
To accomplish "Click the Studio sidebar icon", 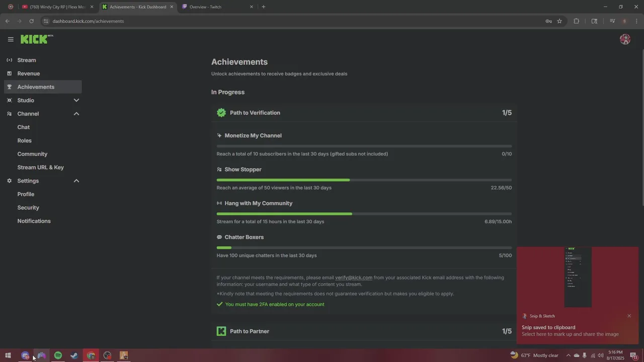I will pos(9,101).
